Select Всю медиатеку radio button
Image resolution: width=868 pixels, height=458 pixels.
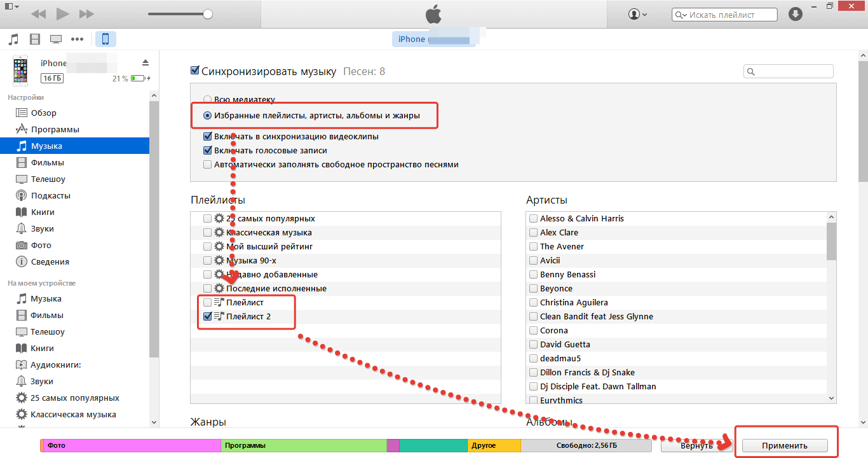(x=207, y=99)
